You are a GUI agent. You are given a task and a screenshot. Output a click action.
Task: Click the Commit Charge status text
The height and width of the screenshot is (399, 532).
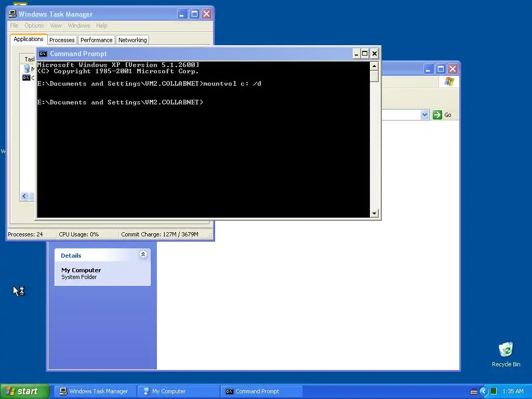[159, 234]
